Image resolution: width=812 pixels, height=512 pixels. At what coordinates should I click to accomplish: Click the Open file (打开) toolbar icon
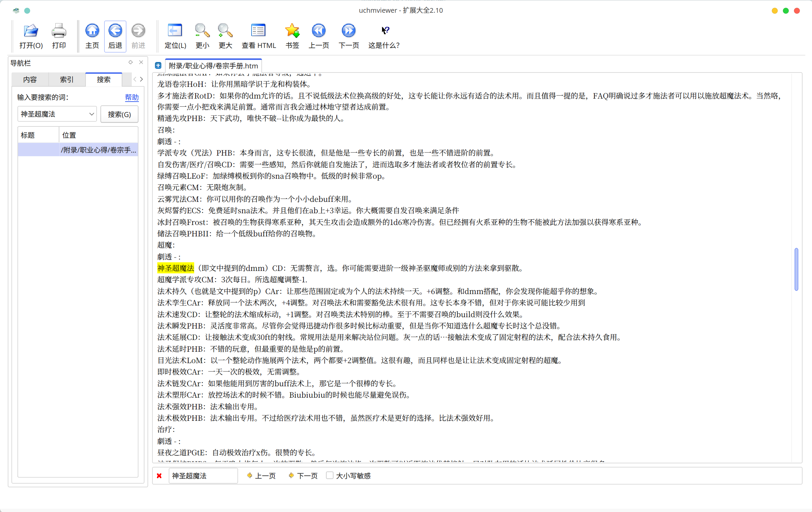(31, 31)
